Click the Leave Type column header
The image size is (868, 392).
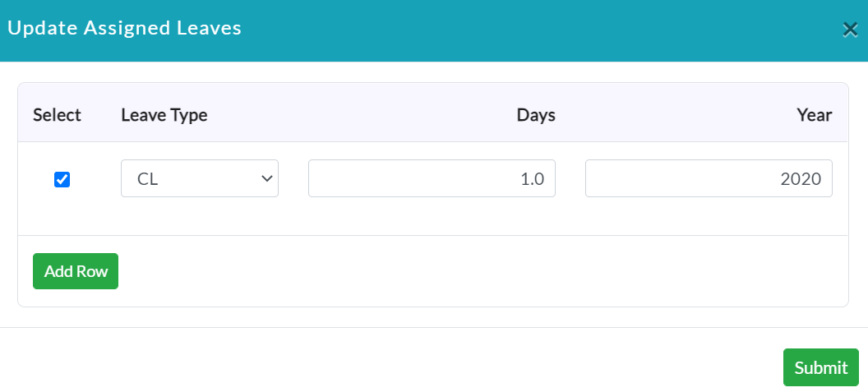coord(164,115)
